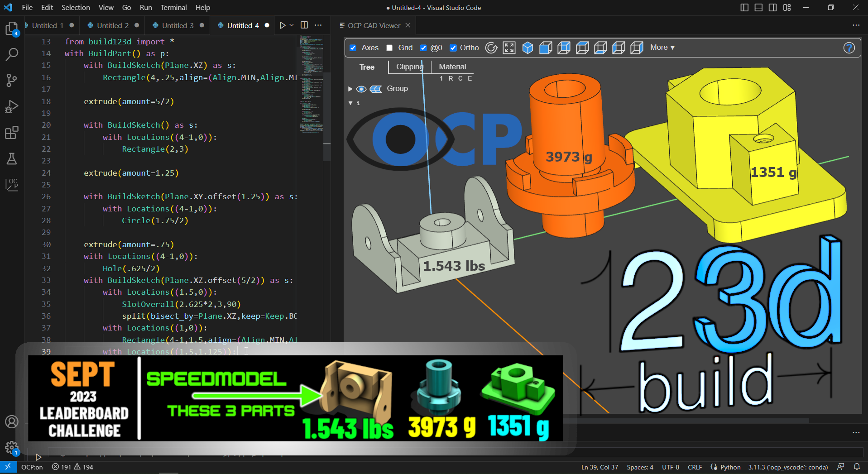The height and width of the screenshot is (474, 868).
Task: Click the Split Editor Right icon
Action: point(304,25)
